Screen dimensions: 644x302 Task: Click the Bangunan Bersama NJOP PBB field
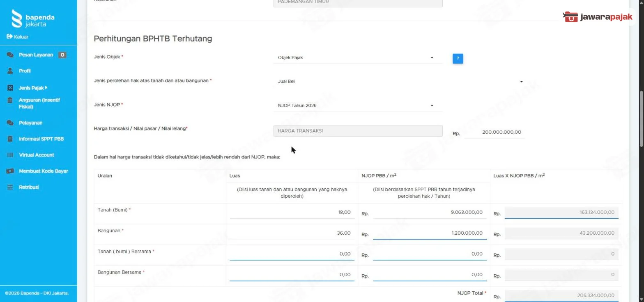click(x=430, y=275)
